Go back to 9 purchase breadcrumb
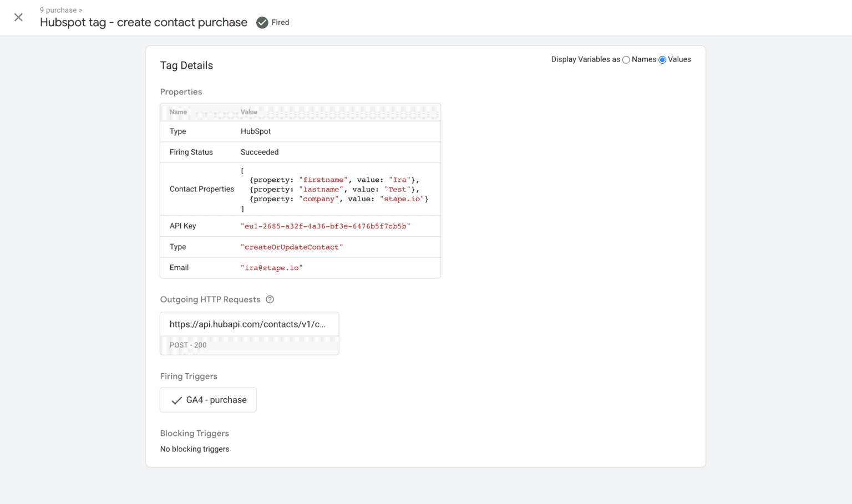 coord(58,10)
